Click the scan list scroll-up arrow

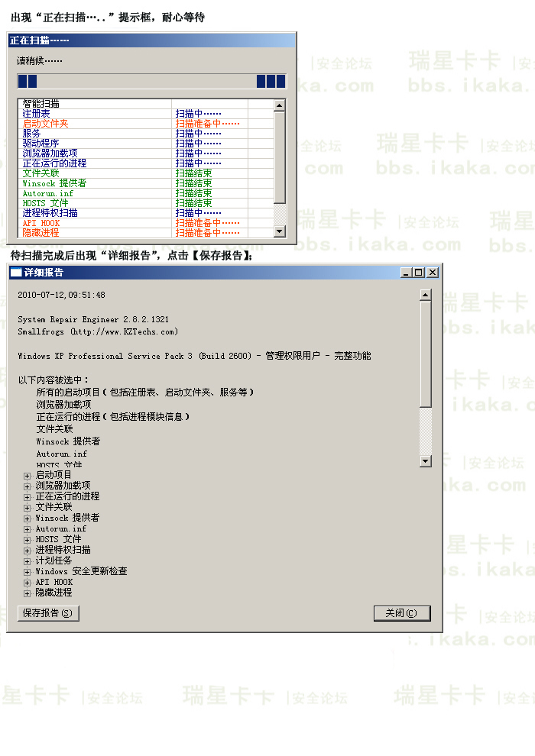click(x=280, y=105)
